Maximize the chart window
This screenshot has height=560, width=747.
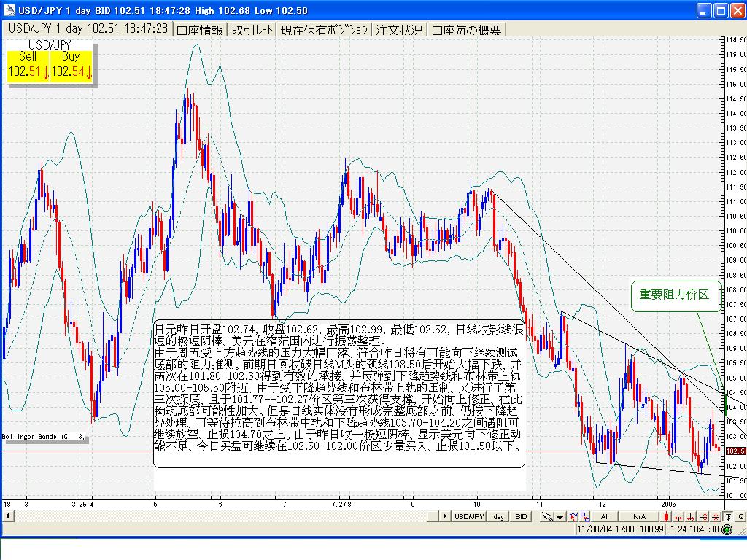(x=721, y=10)
